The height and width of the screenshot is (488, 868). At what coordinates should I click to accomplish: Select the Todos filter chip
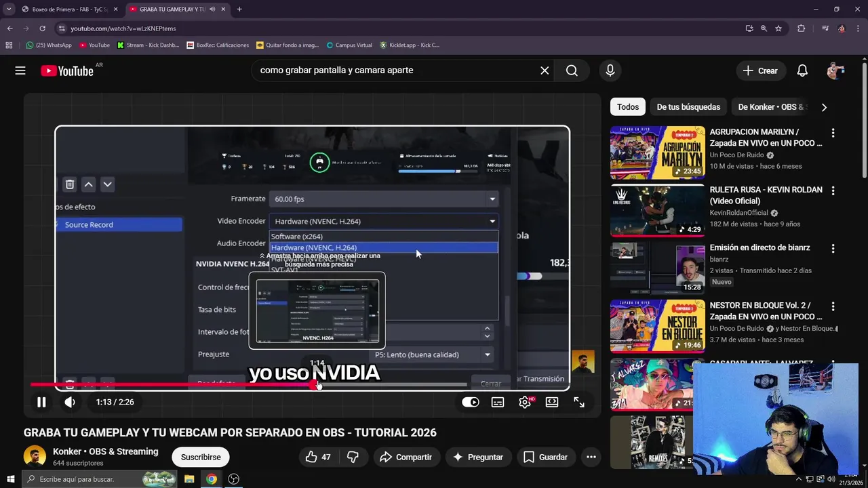coord(628,107)
